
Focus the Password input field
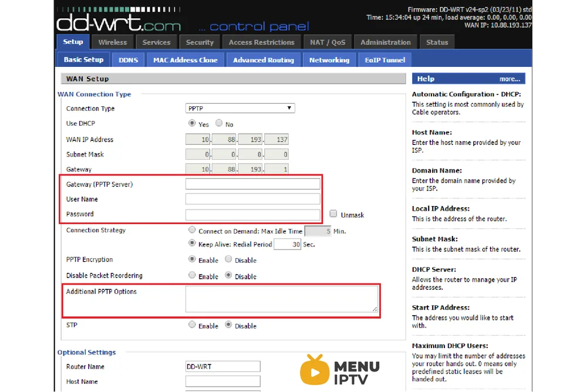(252, 215)
